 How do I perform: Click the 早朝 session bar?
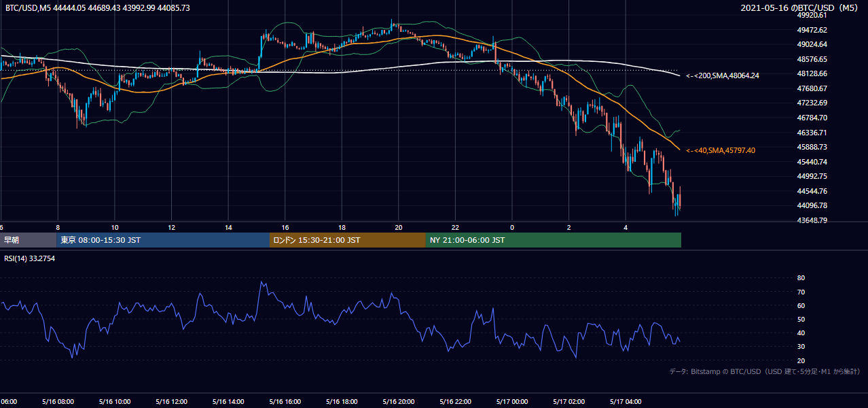[x=28, y=240]
